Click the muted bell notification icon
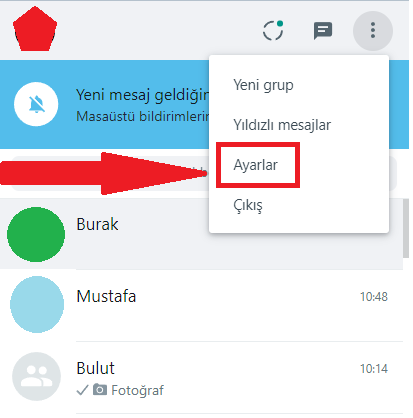The height and width of the screenshot is (418, 413). coord(36,104)
